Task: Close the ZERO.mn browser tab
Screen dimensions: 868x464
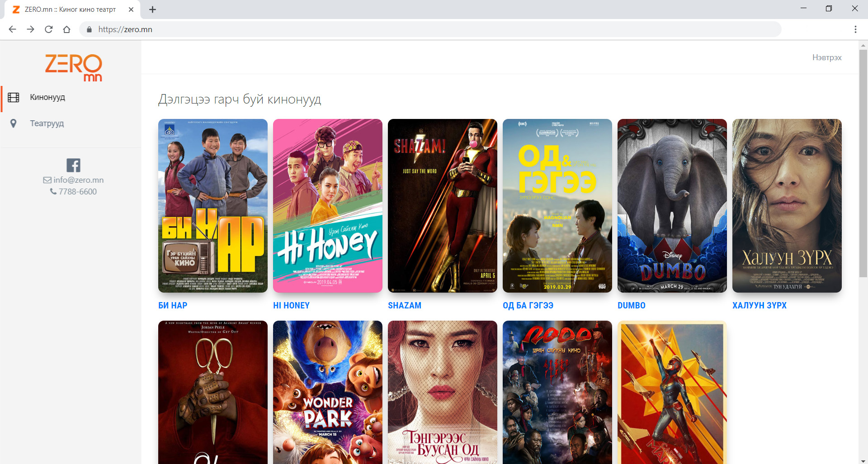Action: (131, 9)
